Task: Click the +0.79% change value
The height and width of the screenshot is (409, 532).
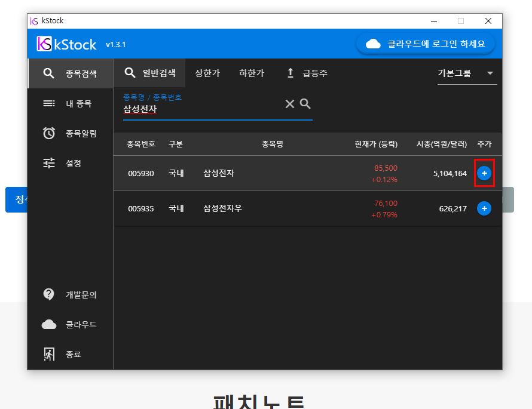Action: coord(384,215)
